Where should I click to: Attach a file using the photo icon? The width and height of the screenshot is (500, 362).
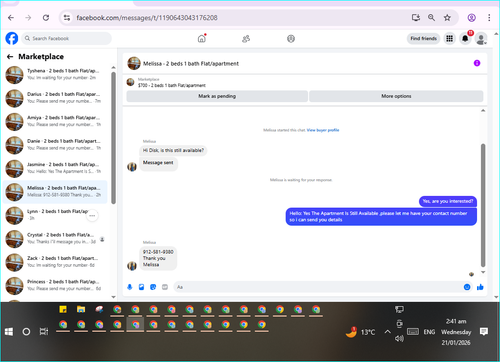click(141, 287)
